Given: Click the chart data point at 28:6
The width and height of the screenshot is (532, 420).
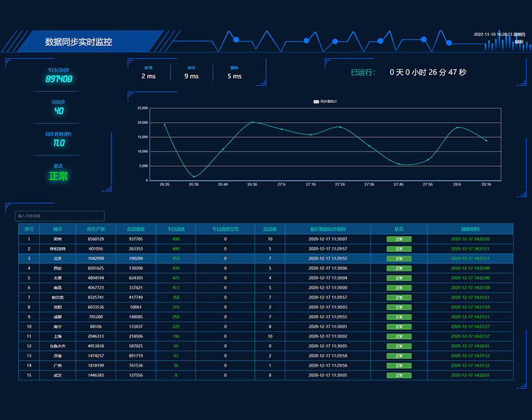Looking at the screenshot, I should pyautogui.click(x=457, y=127).
